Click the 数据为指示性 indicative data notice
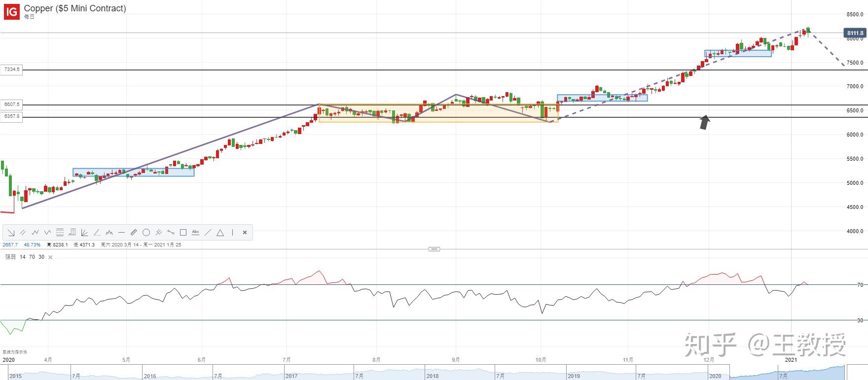This screenshot has height=380, width=868. 15,352
